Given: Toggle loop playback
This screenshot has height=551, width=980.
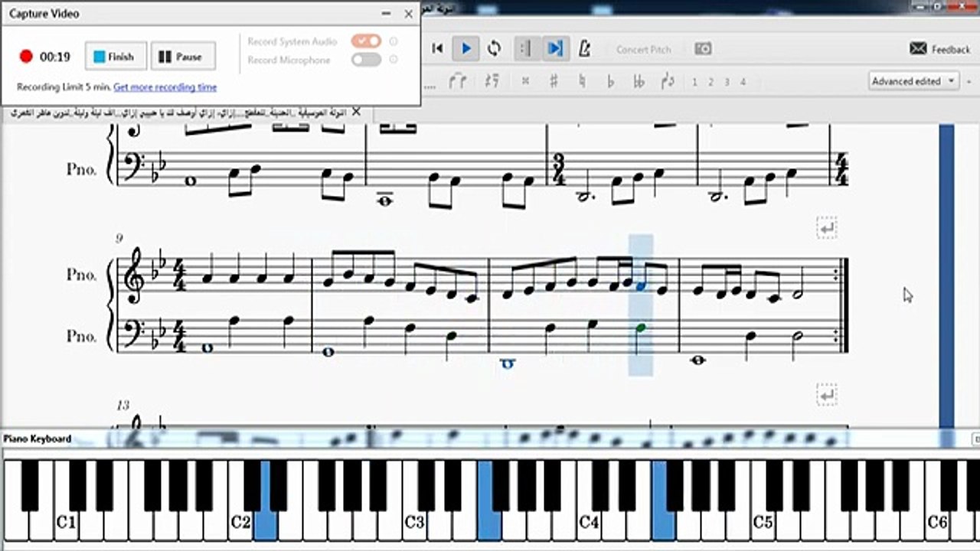Looking at the screenshot, I should pos(495,49).
